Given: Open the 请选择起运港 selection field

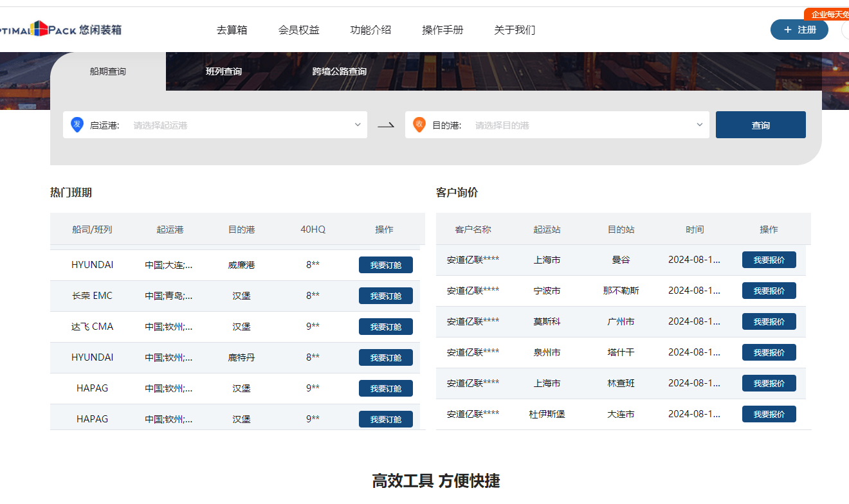Looking at the screenshot, I should (x=238, y=125).
